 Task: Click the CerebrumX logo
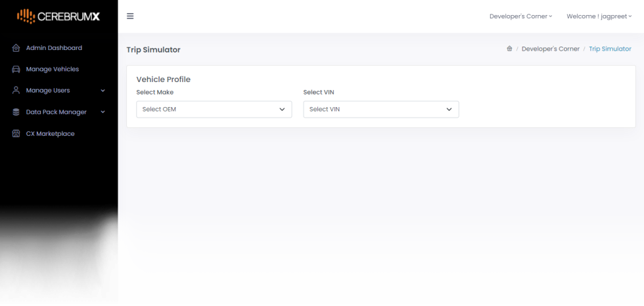[58, 16]
